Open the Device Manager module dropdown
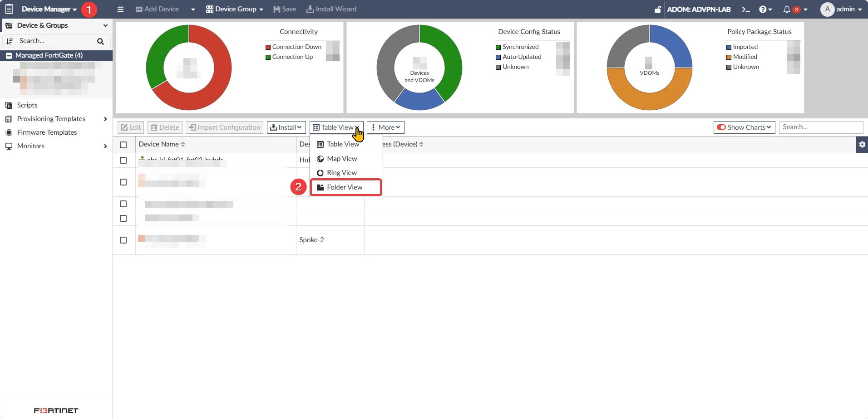Screen dimensions: 868x419 click(x=49, y=9)
